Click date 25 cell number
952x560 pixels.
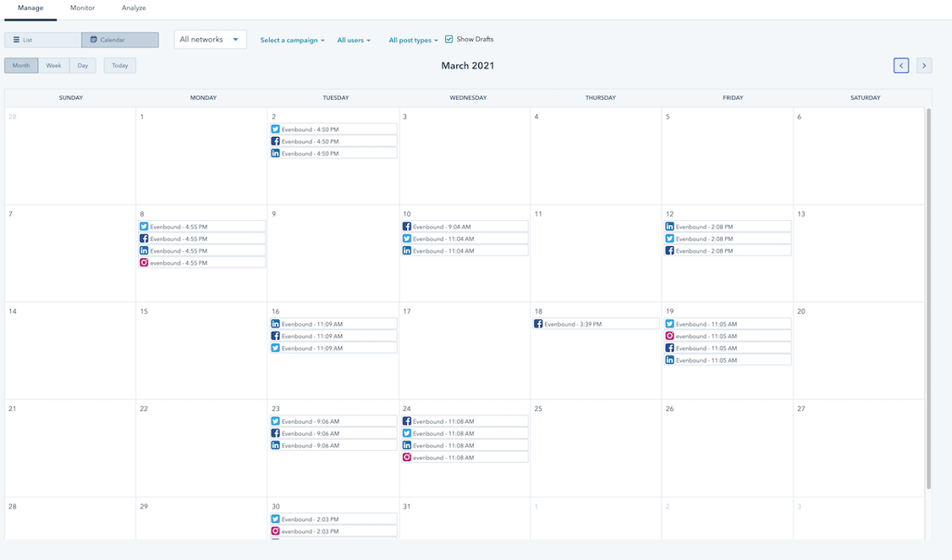(x=538, y=409)
